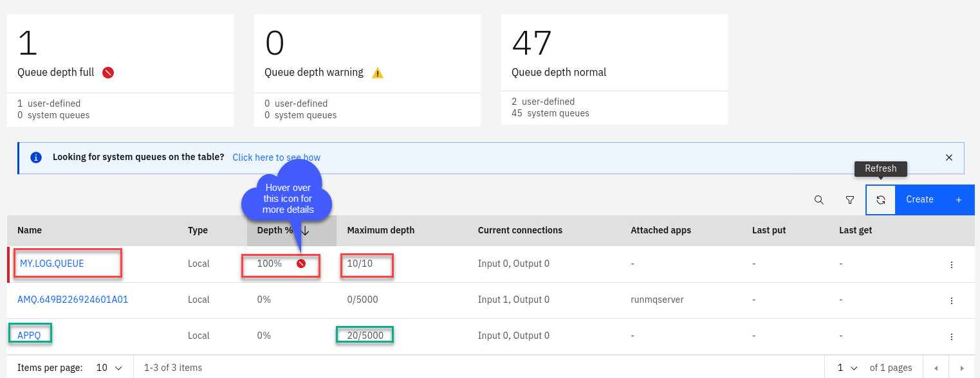
Task: Open the AMQ.649B226924601A01 queue link
Action: point(73,300)
